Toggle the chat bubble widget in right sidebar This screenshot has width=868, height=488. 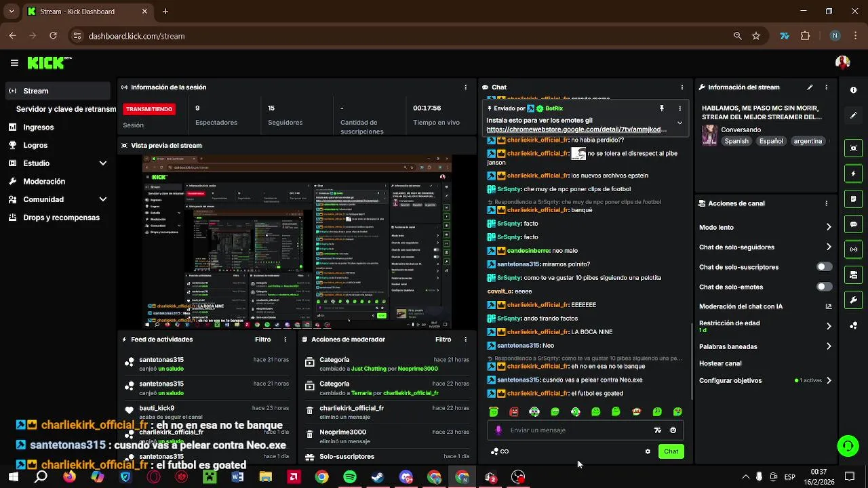pos(853,224)
